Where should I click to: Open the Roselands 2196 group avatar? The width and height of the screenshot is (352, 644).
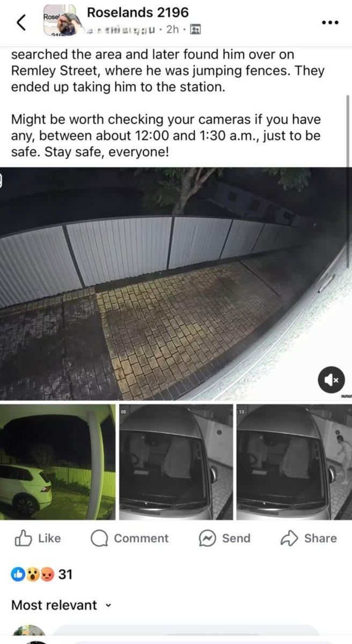pyautogui.click(x=62, y=21)
